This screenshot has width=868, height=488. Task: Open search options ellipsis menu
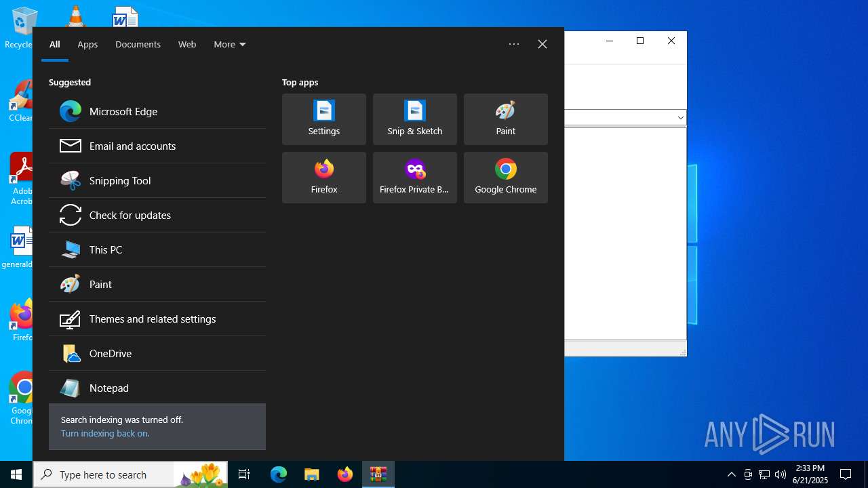point(514,44)
